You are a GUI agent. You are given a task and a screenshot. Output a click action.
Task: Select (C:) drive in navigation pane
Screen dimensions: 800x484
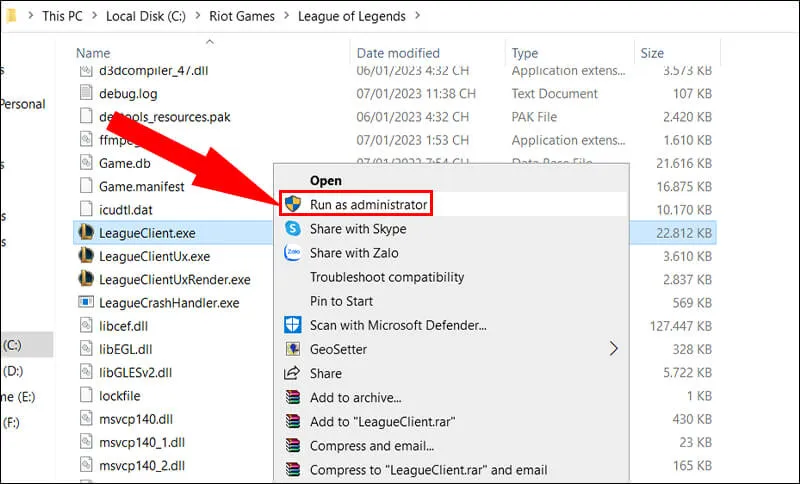[12, 345]
